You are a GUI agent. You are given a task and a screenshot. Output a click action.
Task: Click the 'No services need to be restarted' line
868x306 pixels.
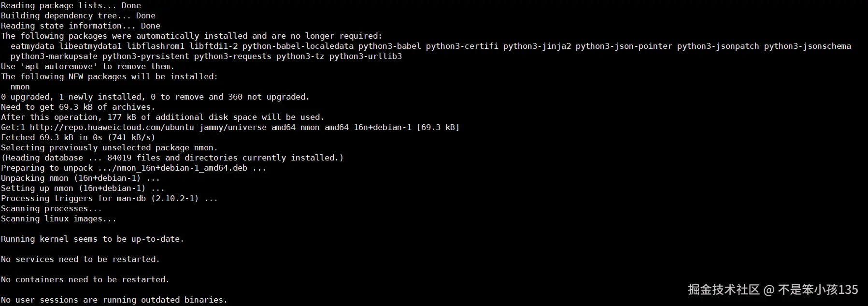pyautogui.click(x=80, y=259)
